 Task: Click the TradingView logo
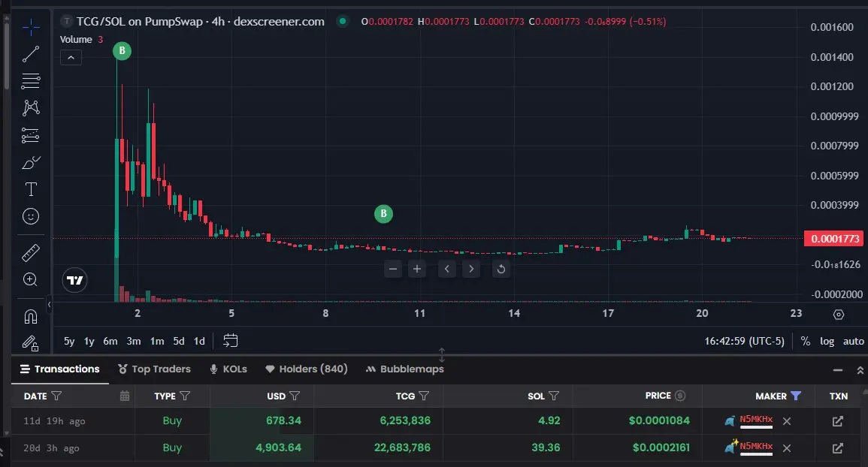74,280
